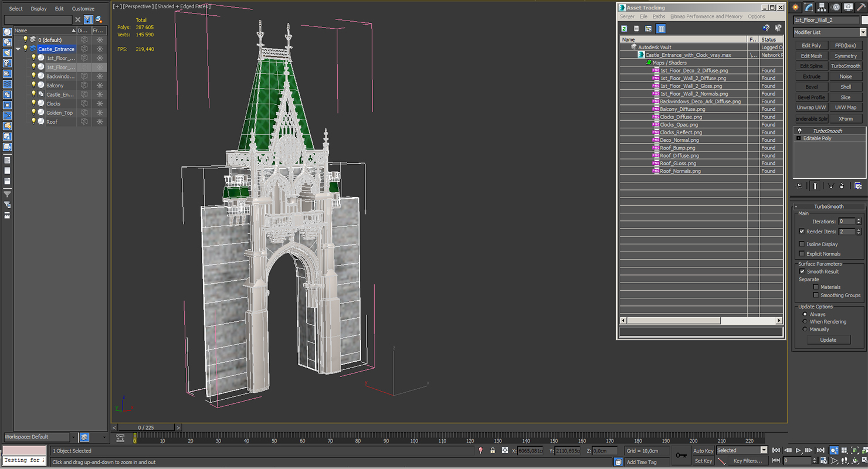Toggle Display Lights filter in Scene Explorer

click(7, 53)
